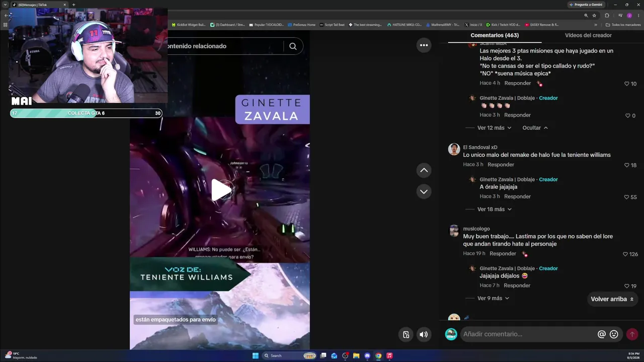Screen dimensions: 644x362
Task: Open File Explorer from the taskbar
Action: click(x=356, y=356)
